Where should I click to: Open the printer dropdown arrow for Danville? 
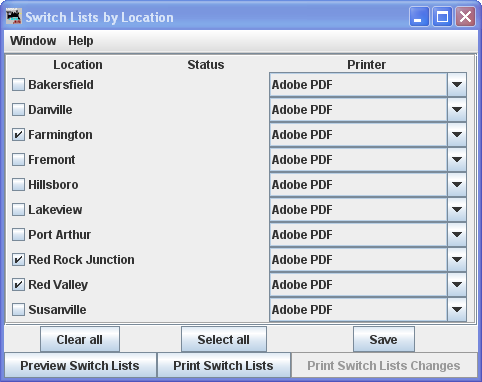457,110
